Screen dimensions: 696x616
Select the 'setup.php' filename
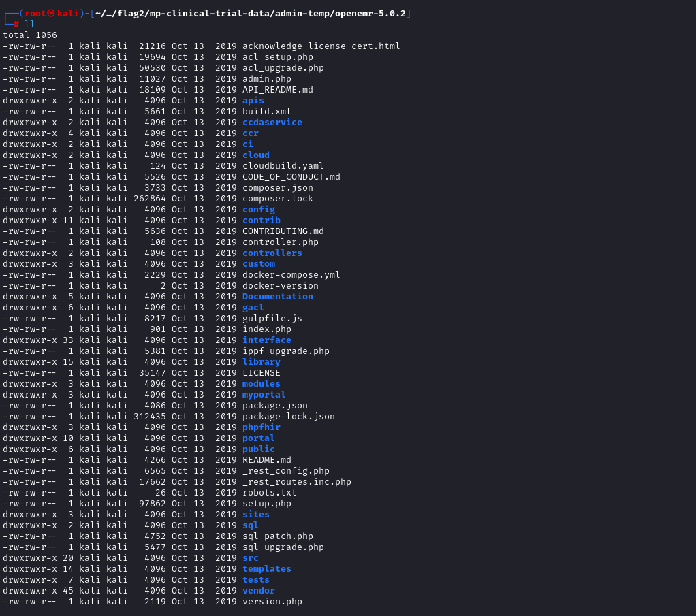[266, 504]
